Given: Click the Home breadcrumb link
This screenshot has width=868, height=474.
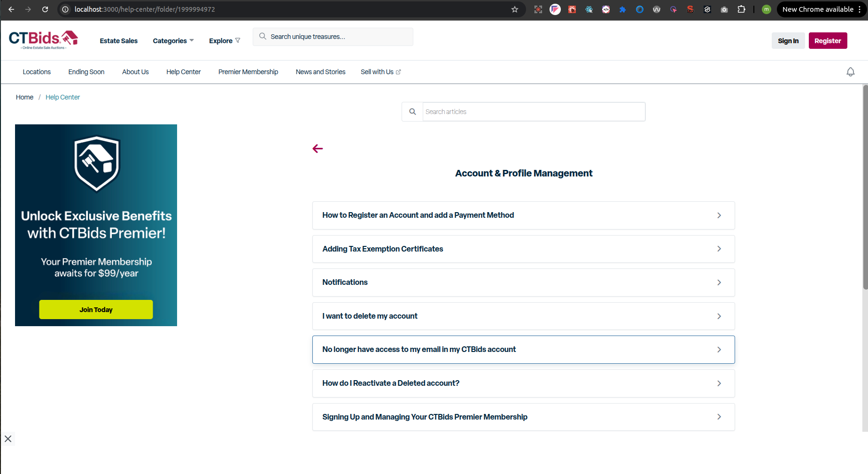Looking at the screenshot, I should [x=24, y=97].
